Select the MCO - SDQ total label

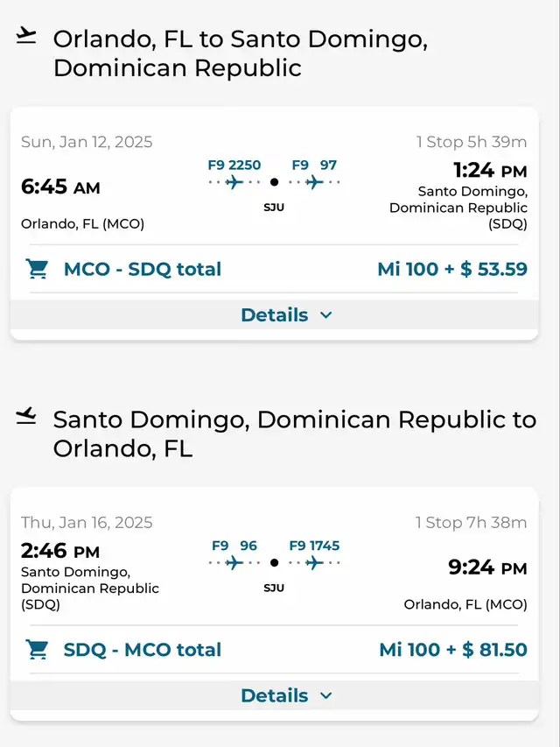click(x=143, y=269)
